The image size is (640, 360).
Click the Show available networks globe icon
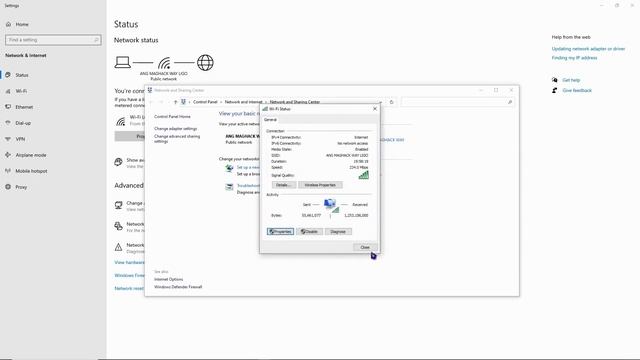click(x=118, y=162)
